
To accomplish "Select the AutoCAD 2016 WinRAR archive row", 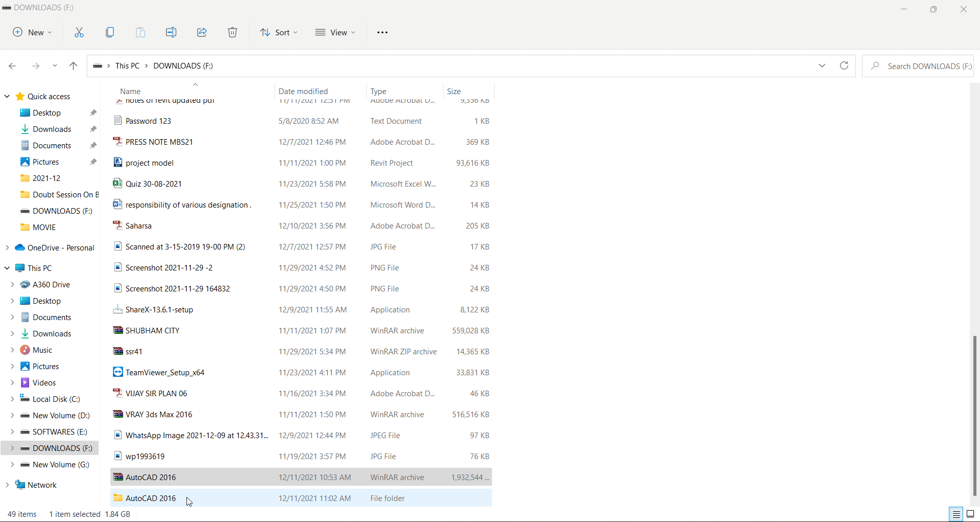I will (x=301, y=477).
